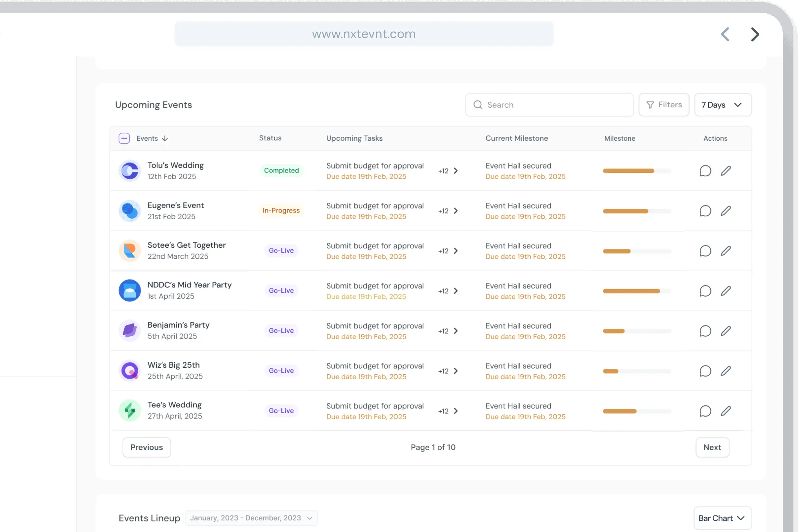This screenshot has width=798, height=532.
Task: Click the Filters button
Action: point(664,105)
